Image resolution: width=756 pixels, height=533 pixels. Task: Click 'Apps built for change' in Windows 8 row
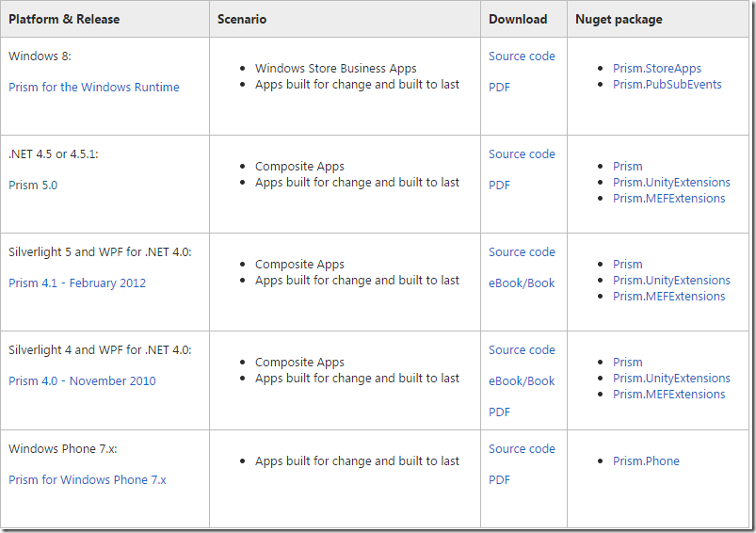[x=357, y=85]
